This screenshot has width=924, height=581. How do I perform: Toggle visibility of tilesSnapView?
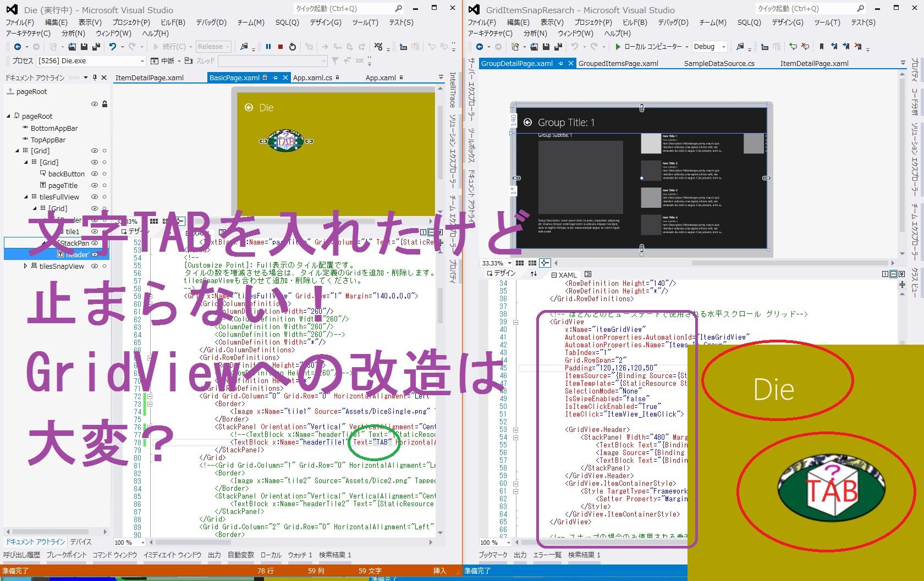tap(95, 266)
